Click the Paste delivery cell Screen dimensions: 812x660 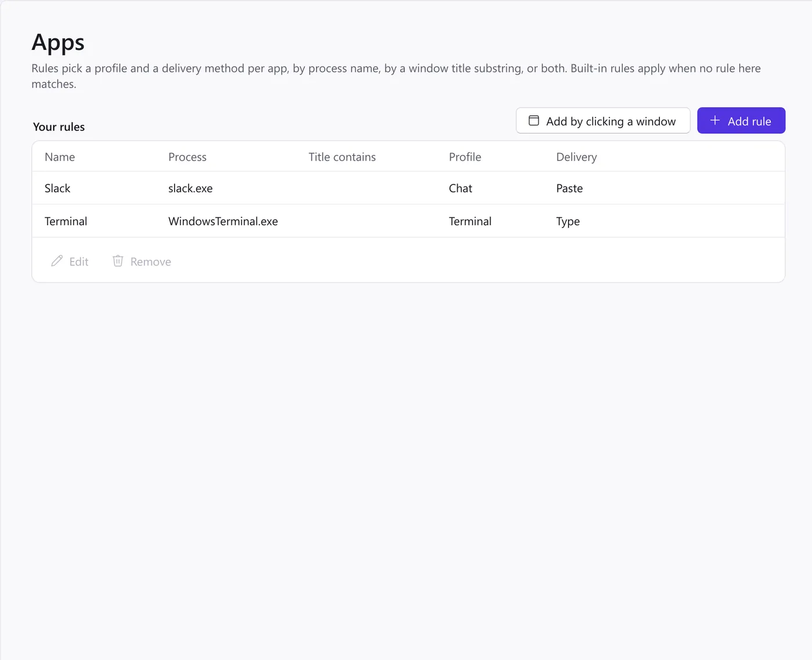[x=570, y=188]
